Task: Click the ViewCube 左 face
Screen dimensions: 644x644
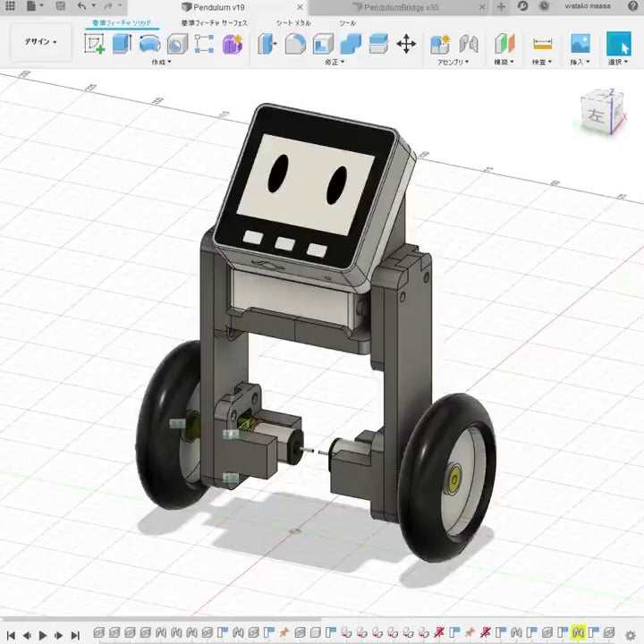Action: tap(596, 114)
